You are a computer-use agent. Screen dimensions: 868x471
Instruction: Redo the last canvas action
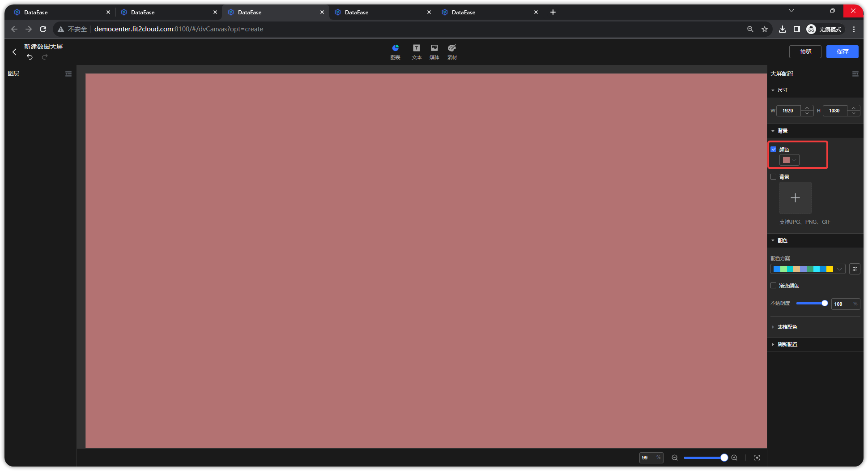45,57
